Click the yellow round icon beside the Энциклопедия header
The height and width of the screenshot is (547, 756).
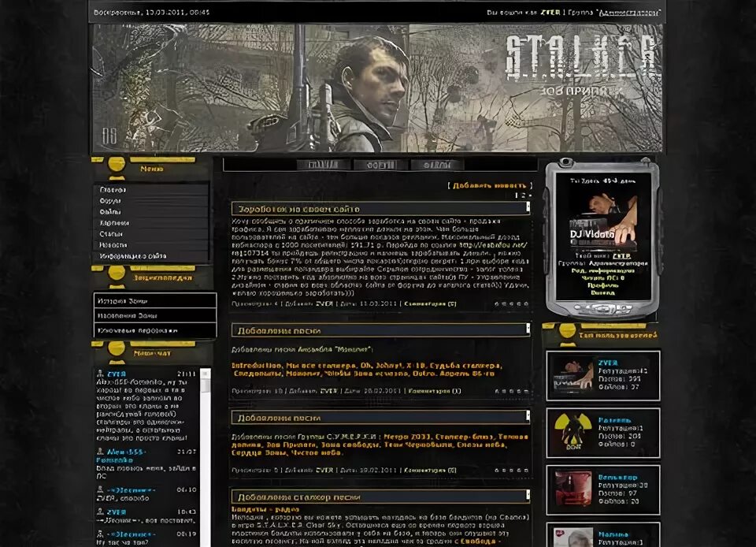click(x=117, y=273)
